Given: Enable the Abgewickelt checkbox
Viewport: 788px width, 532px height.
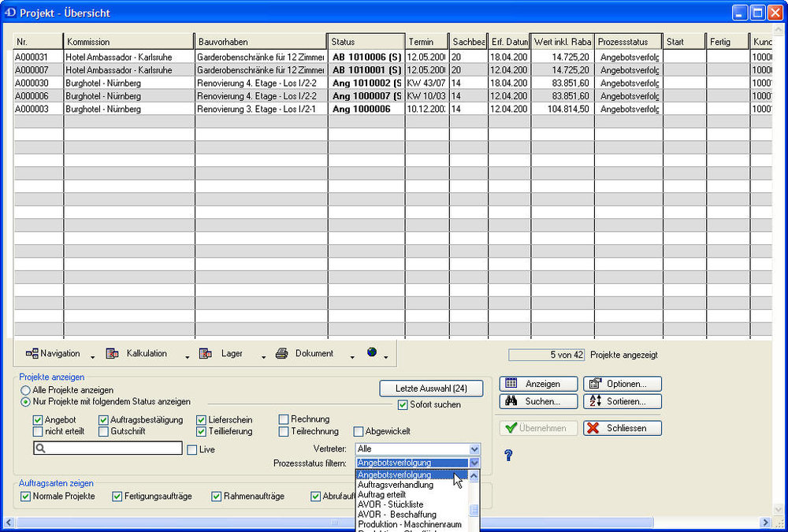Looking at the screenshot, I should 359,431.
